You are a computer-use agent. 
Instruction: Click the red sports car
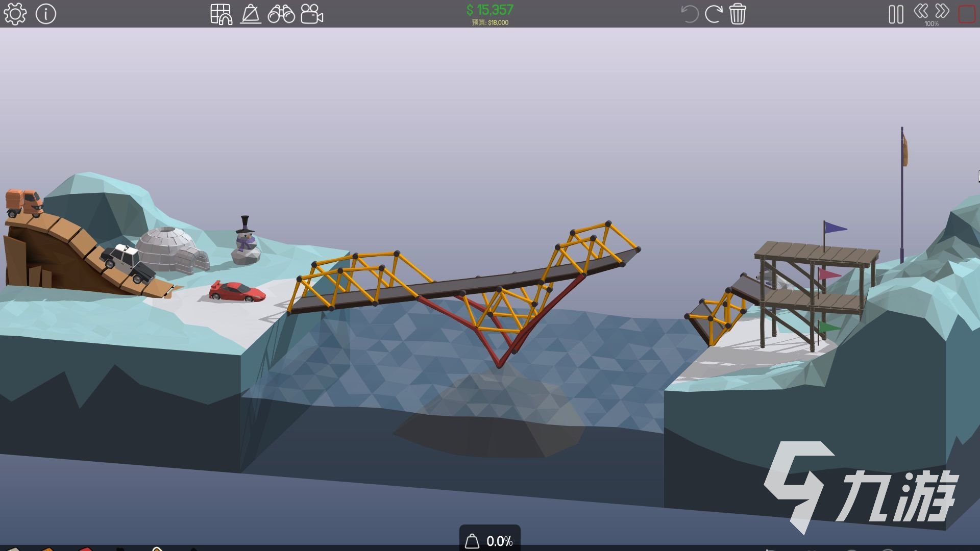click(237, 292)
